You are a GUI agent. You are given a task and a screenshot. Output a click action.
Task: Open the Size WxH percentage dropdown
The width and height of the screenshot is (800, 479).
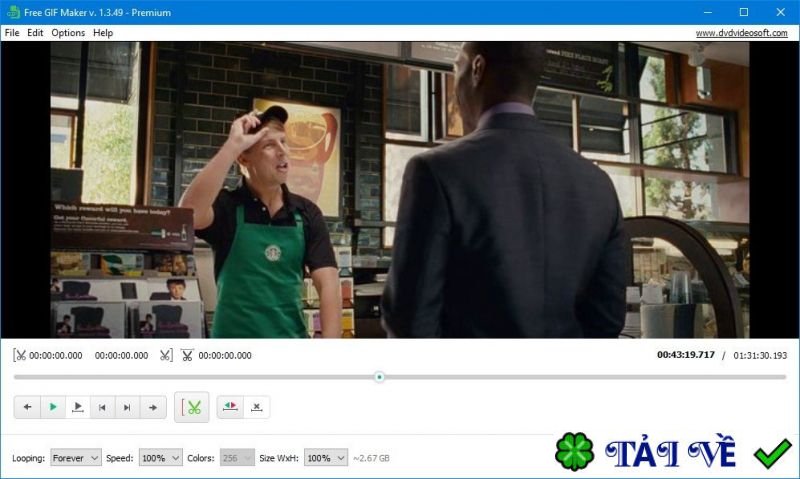click(325, 457)
